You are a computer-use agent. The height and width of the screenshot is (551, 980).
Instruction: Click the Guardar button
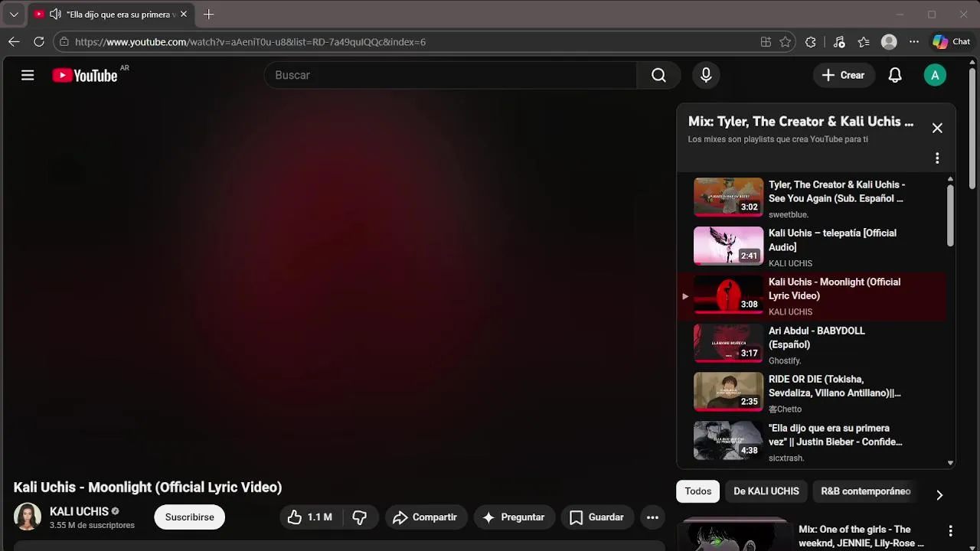click(597, 517)
